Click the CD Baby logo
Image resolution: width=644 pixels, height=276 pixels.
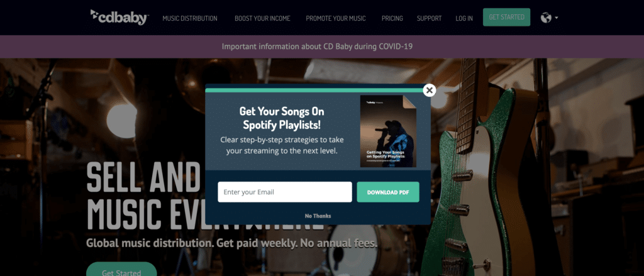(x=119, y=17)
